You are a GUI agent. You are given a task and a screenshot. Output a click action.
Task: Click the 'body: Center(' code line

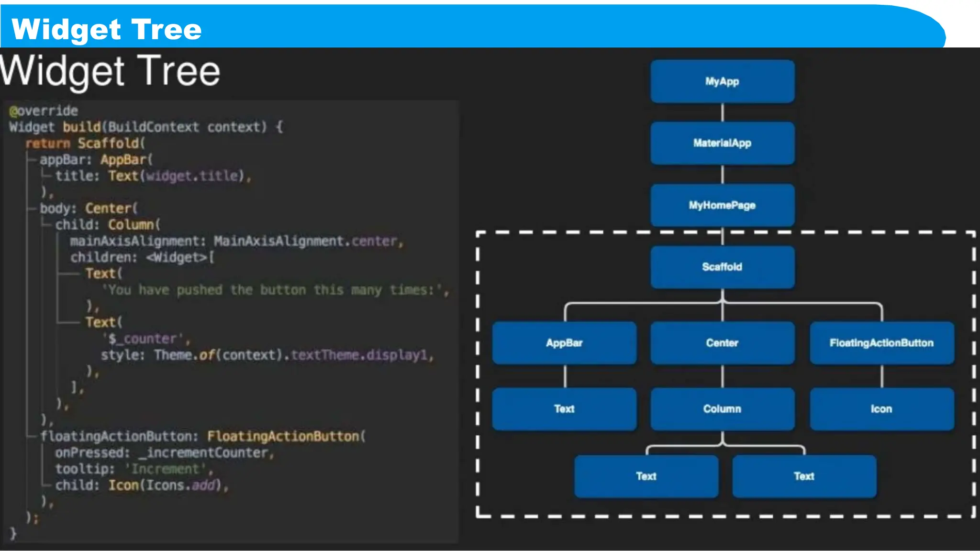point(89,209)
